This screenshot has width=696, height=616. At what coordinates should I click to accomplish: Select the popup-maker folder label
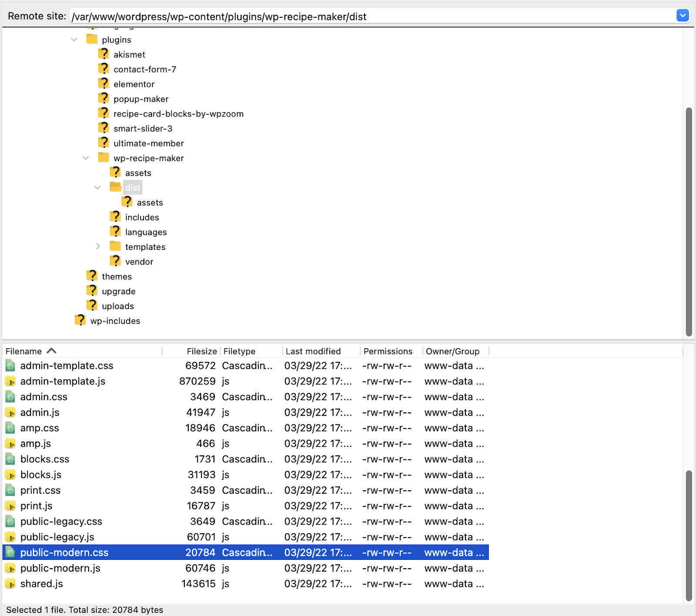click(141, 99)
